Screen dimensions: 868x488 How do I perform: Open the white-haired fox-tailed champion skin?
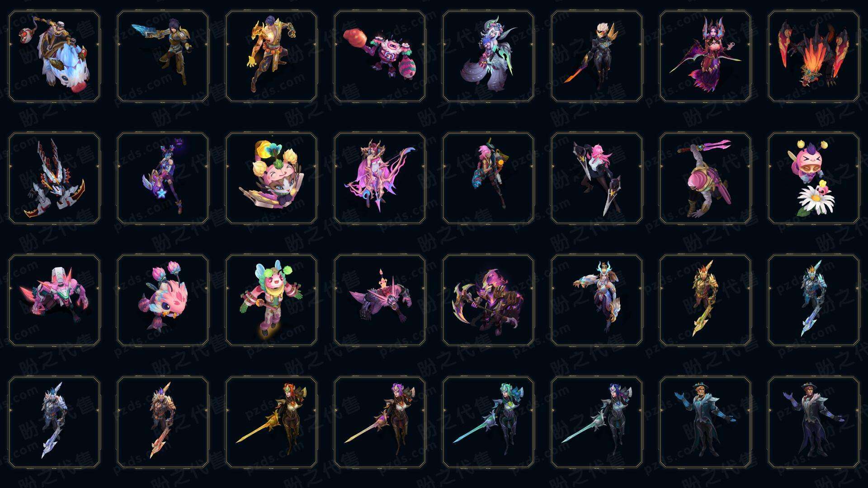(488, 56)
